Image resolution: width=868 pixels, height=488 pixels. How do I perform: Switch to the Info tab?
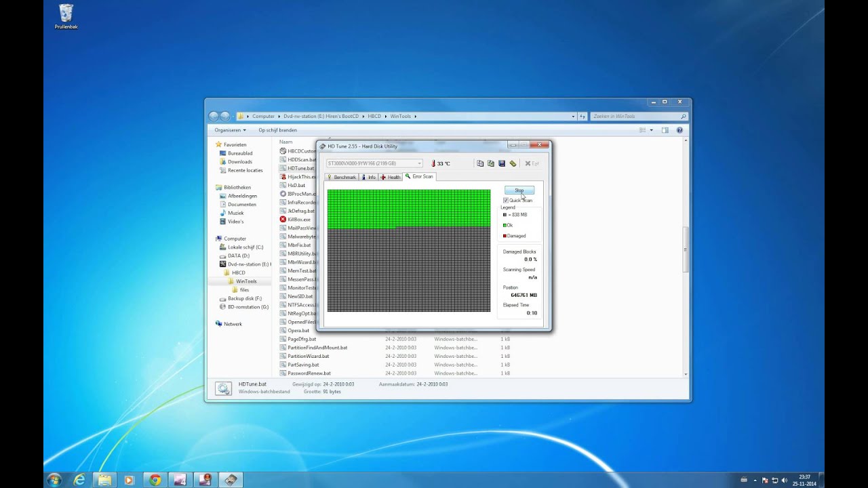(369, 177)
